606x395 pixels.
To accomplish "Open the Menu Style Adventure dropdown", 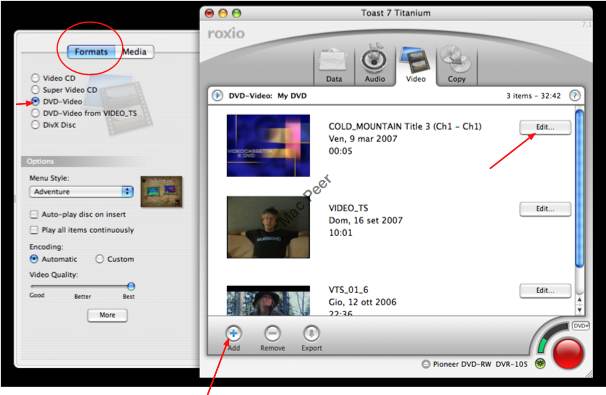I will (x=82, y=192).
